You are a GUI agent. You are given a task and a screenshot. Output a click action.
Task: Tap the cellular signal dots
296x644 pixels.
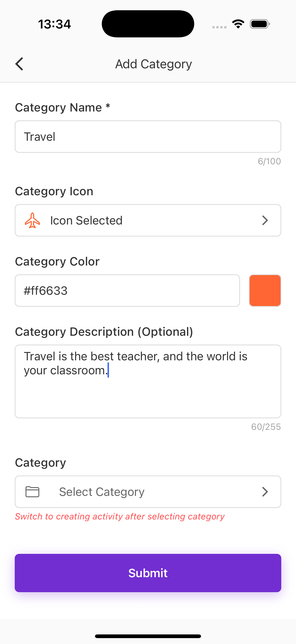pyautogui.click(x=219, y=27)
